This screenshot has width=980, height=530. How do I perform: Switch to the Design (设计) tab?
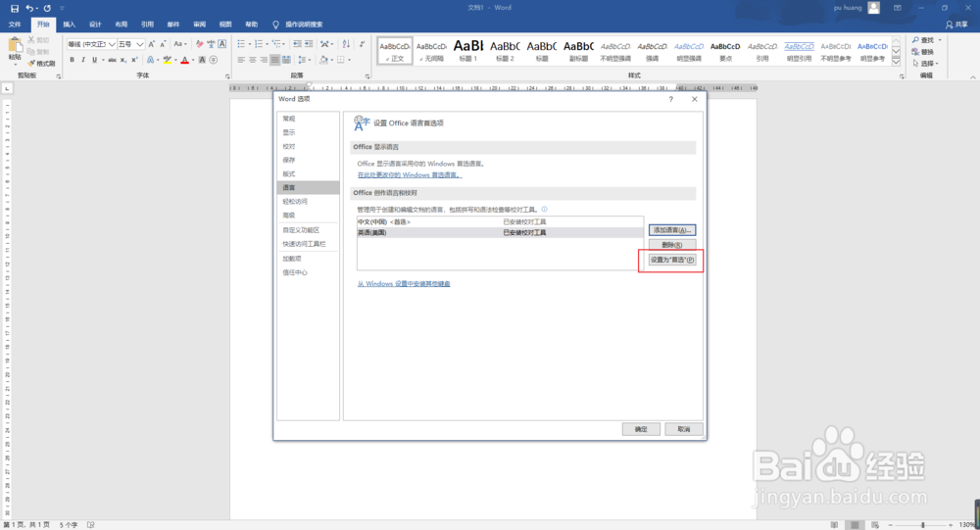click(x=95, y=24)
